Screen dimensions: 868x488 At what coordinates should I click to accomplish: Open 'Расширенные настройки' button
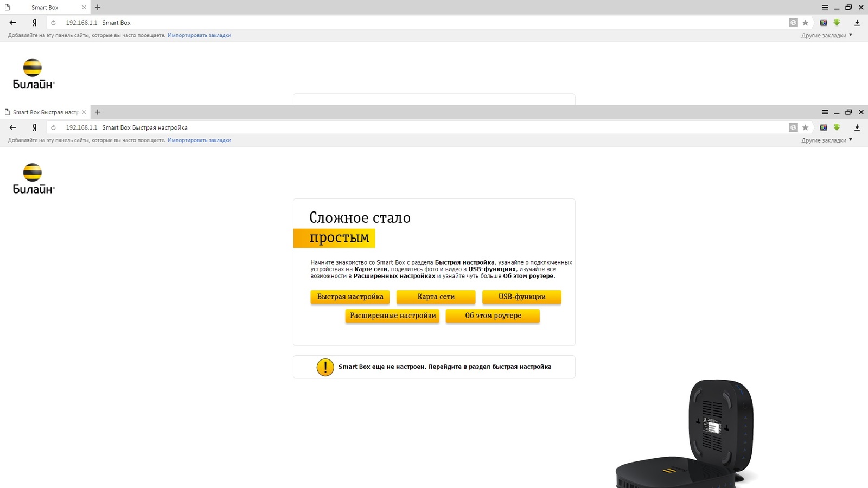[x=392, y=316]
